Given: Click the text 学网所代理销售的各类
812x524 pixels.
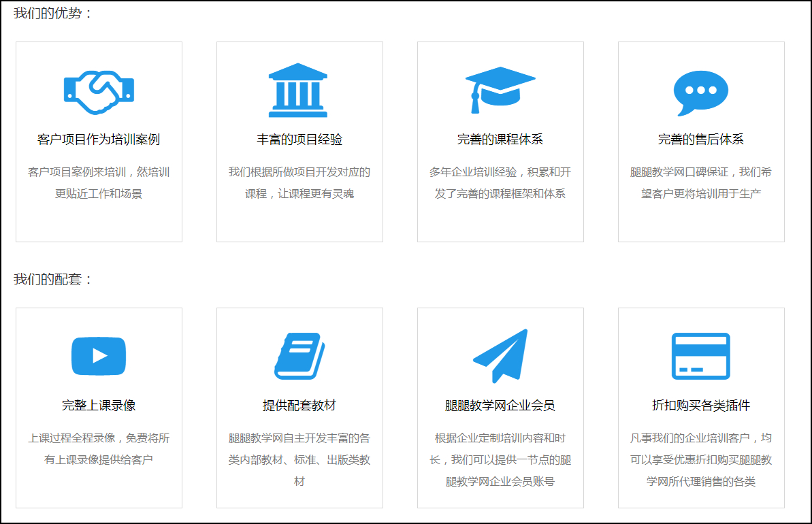Looking at the screenshot, I should [700, 482].
